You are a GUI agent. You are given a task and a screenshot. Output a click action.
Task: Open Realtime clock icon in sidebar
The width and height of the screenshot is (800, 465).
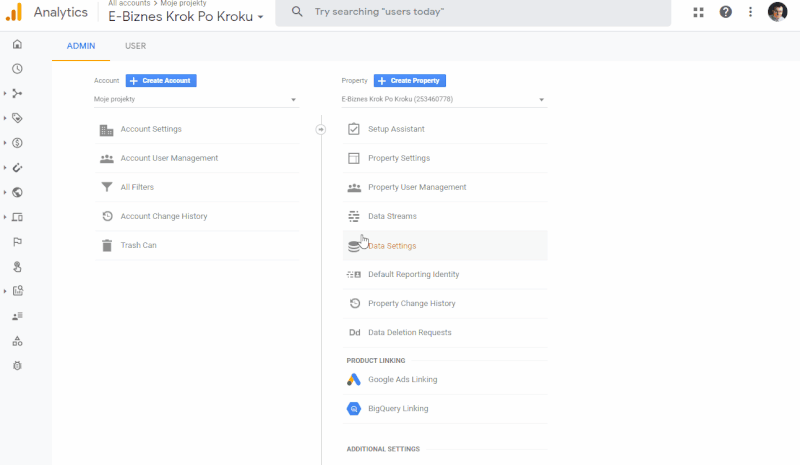tap(17, 69)
